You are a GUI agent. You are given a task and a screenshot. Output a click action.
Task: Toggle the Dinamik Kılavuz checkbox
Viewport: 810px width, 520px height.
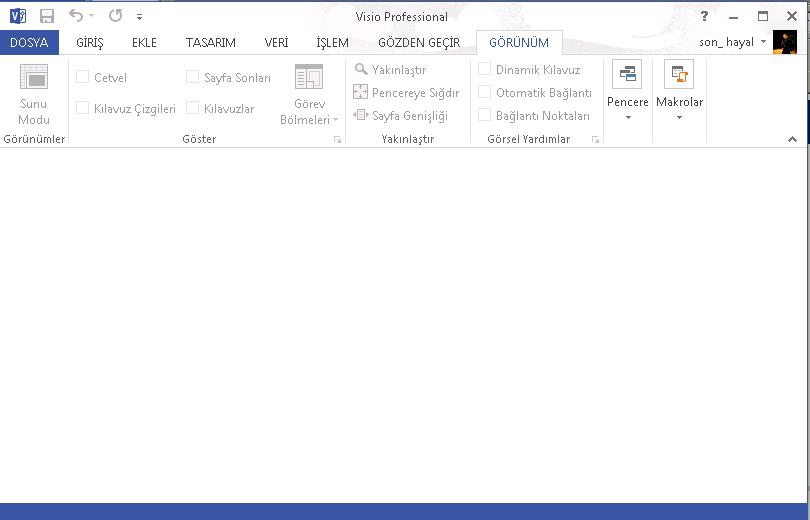[485, 70]
